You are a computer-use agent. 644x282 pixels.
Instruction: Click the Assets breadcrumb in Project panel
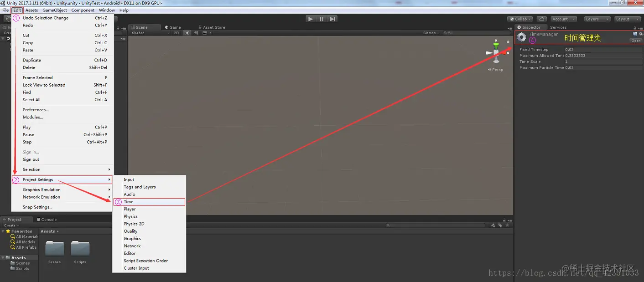48,231
